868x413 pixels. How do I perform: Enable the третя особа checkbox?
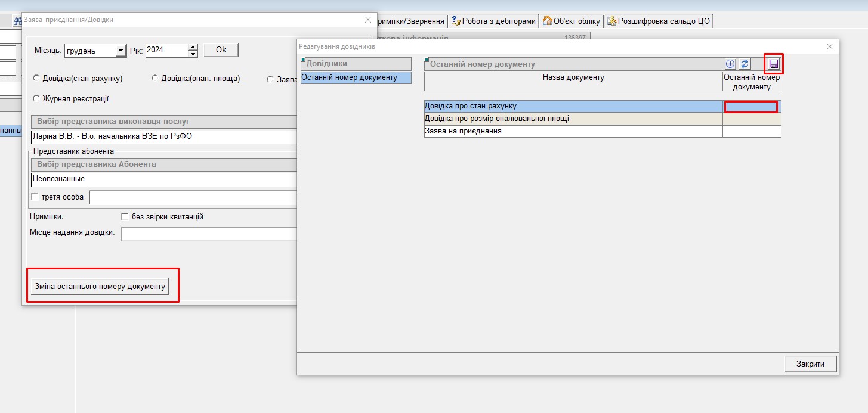(x=35, y=197)
